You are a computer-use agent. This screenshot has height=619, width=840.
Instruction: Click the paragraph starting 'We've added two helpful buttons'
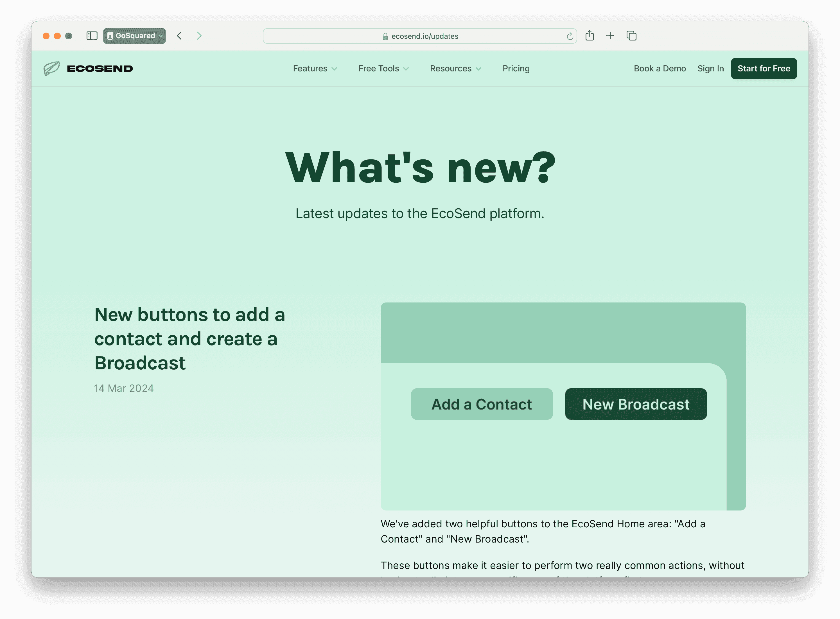(x=543, y=531)
